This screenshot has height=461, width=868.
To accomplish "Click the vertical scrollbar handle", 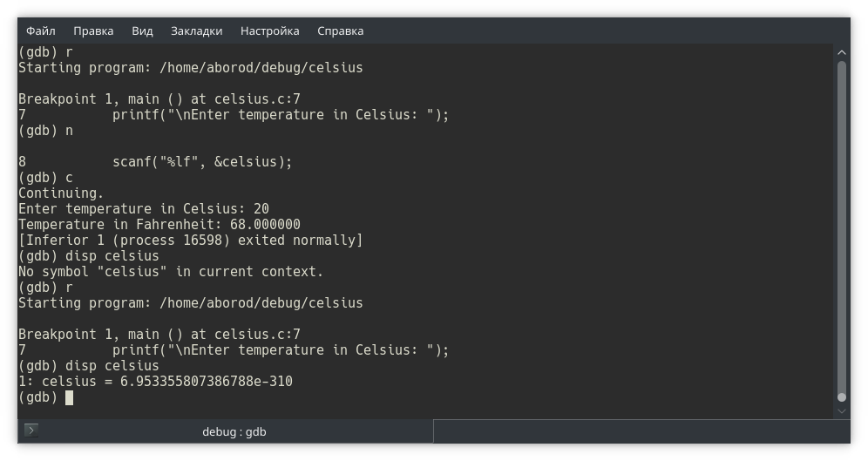I will pyautogui.click(x=841, y=227).
